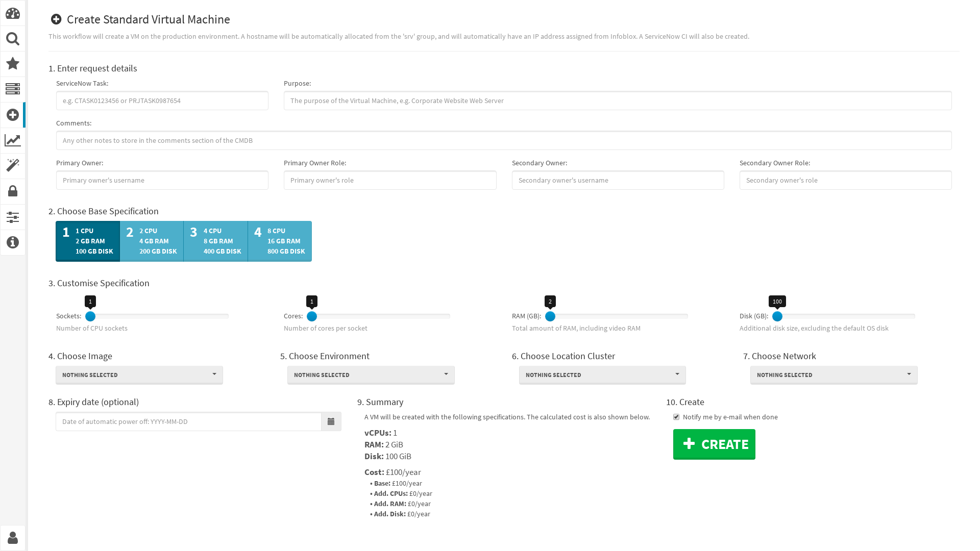Expand the Choose Network dropdown
The height and width of the screenshot is (551, 980).
pos(834,374)
